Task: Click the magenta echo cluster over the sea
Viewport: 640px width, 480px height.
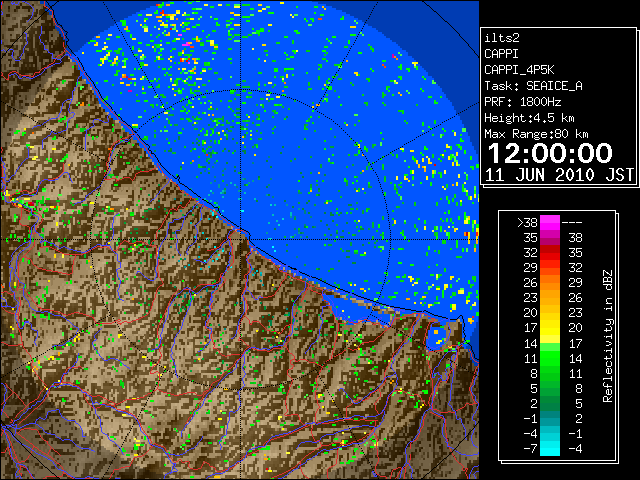Action: coord(186,44)
